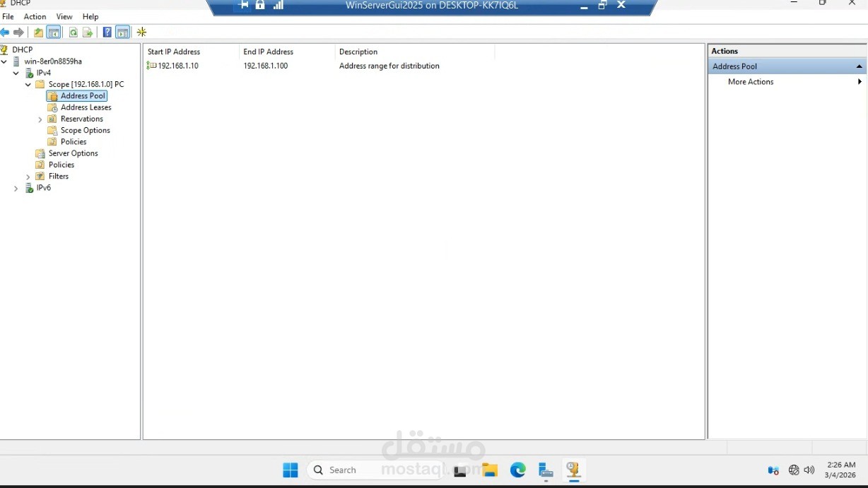Select Filters in the tree
Image resolution: width=868 pixels, height=488 pixels.
(x=59, y=176)
